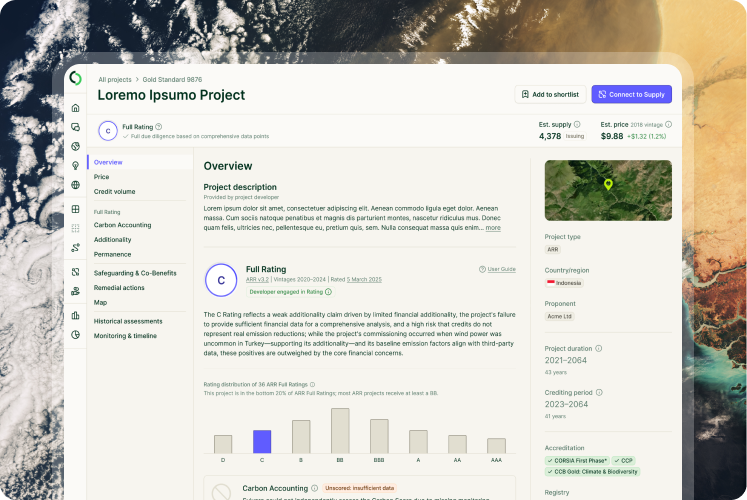Click the Indonesia country tag
Viewport: 747px width, 500px height.
(564, 283)
